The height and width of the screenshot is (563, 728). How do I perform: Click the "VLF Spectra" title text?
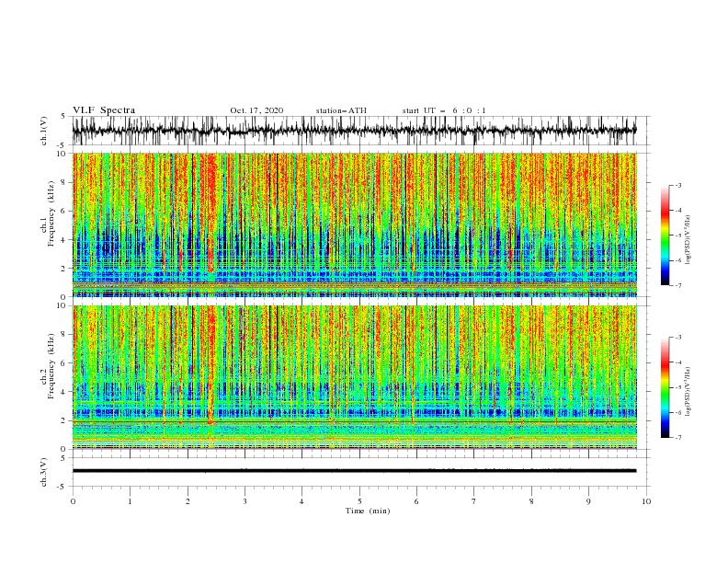click(x=104, y=110)
